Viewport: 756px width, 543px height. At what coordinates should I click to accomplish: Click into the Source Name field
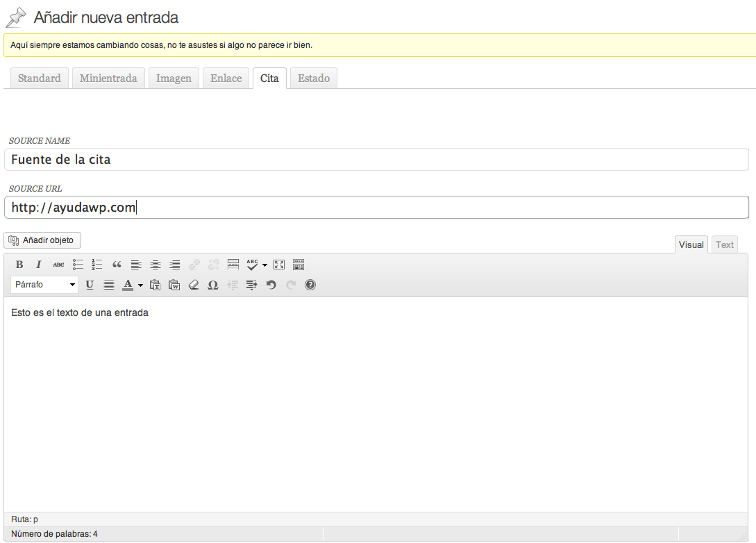[376, 160]
